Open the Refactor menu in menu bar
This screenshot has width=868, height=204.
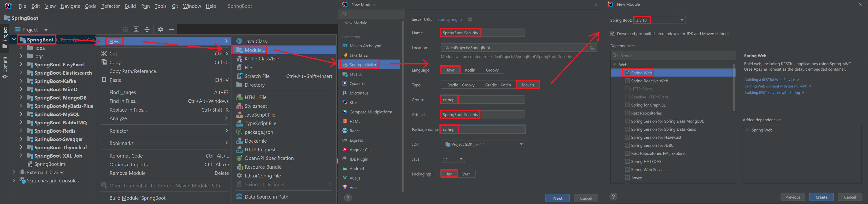110,6
